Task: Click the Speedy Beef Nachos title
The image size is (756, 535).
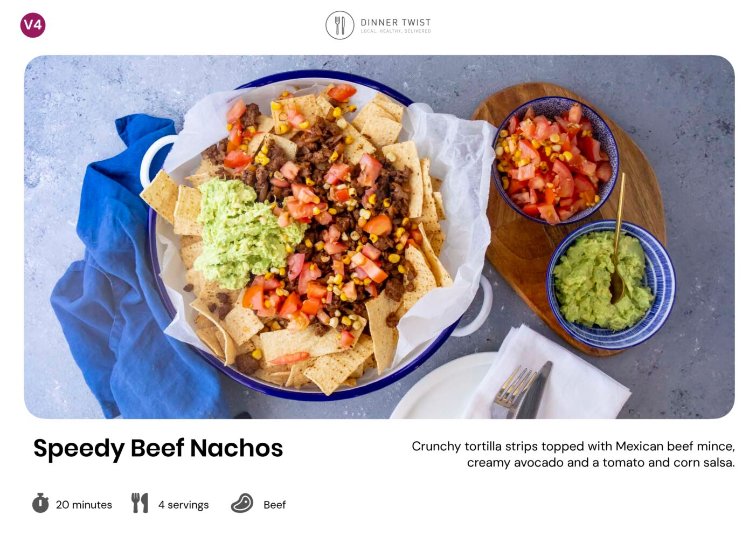Action: 158,449
